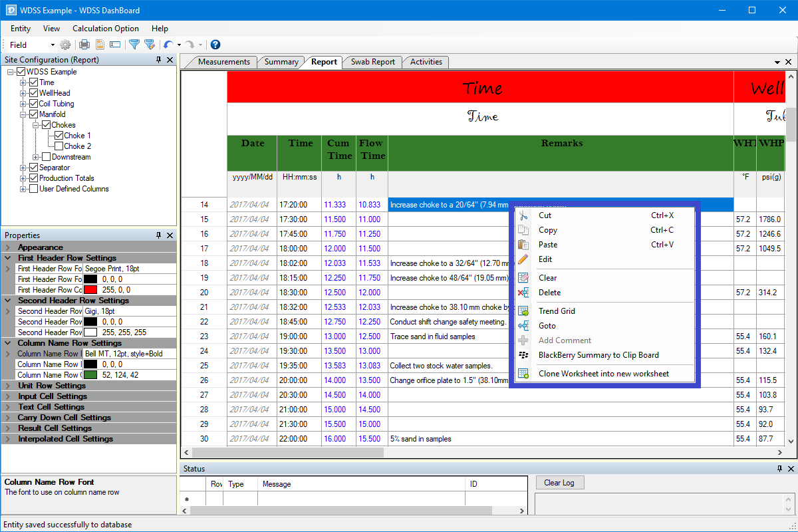The image size is (798, 532).
Task: Click the Edit Filter funnel-with-pencil icon
Action: 150,45
